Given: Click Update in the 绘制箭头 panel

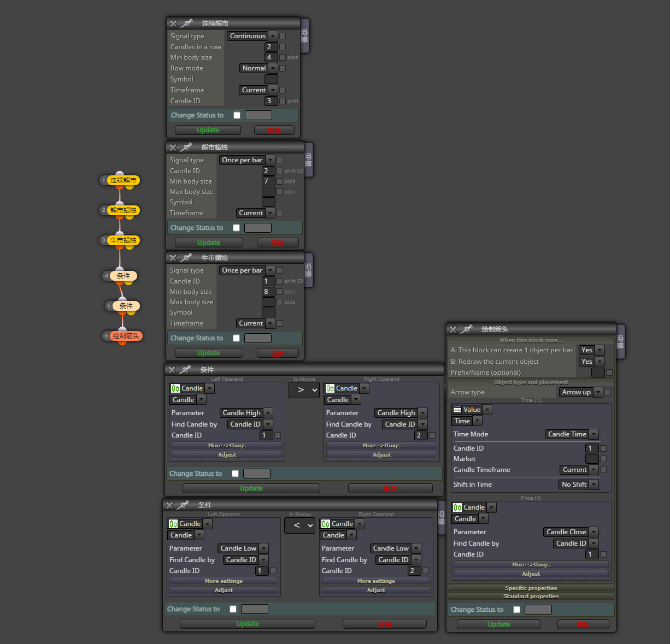Looking at the screenshot, I should tap(498, 624).
